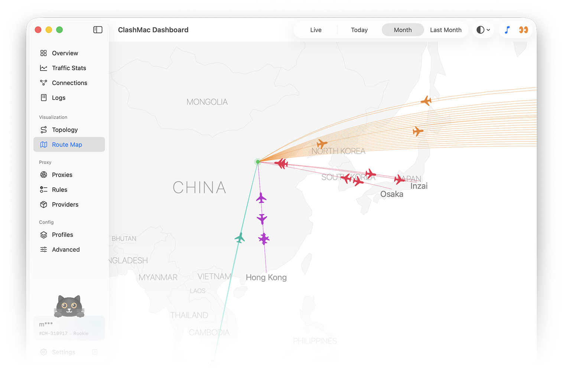Open Settings external link arrow

(x=94, y=352)
